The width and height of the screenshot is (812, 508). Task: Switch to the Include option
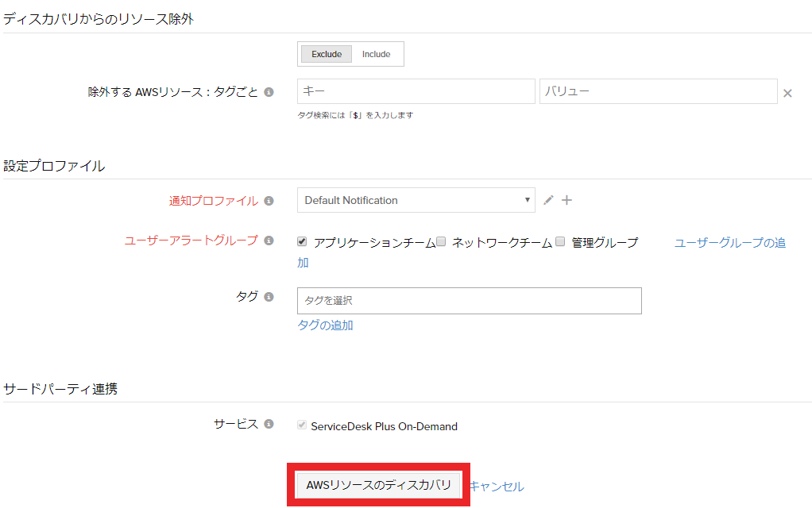(x=376, y=53)
